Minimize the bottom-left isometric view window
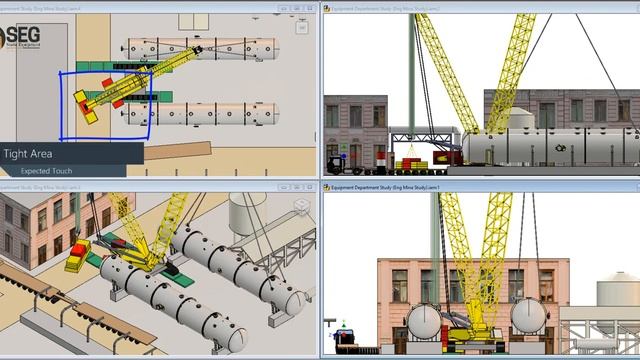 [284, 187]
